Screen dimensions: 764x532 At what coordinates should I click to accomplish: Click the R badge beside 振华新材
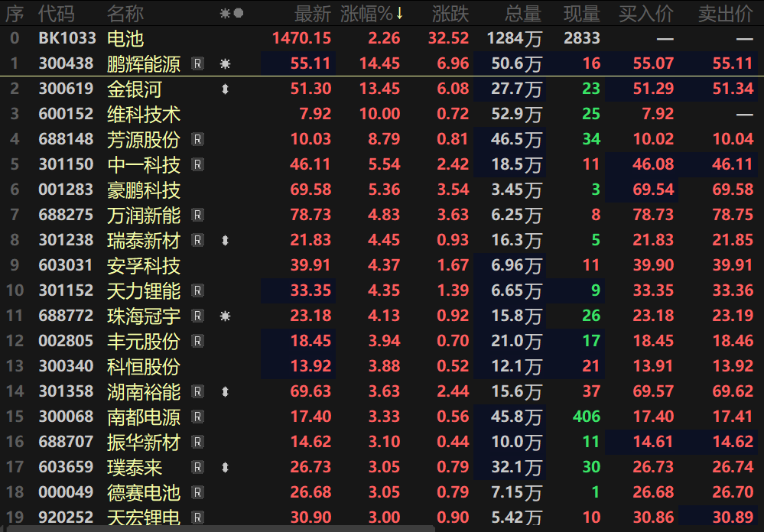coord(197,443)
